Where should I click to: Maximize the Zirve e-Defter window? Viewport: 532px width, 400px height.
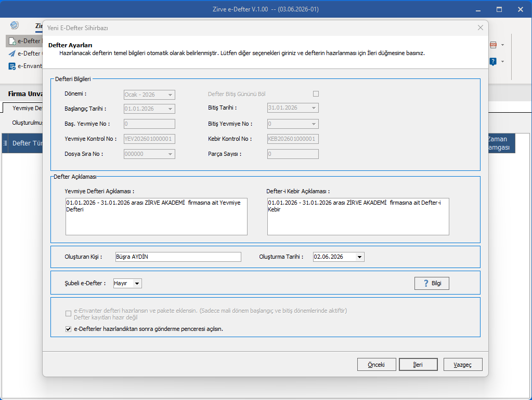(499, 9)
